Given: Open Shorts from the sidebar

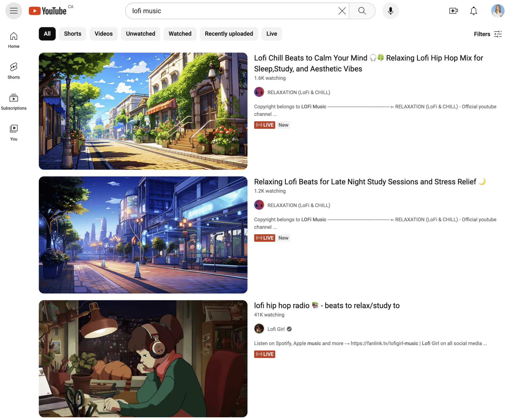Looking at the screenshot, I should pyautogui.click(x=14, y=71).
